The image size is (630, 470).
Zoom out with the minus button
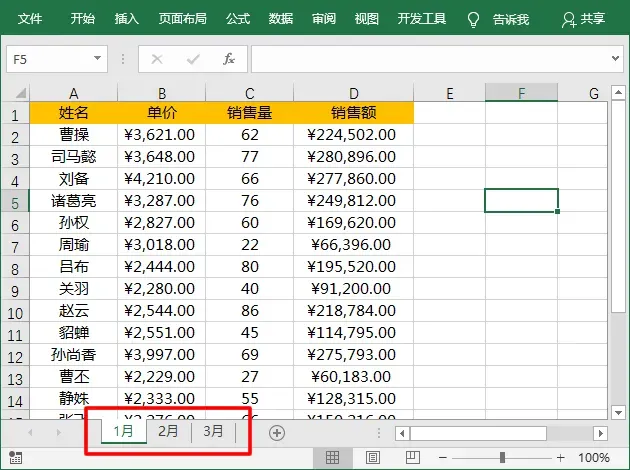pyautogui.click(x=443, y=458)
